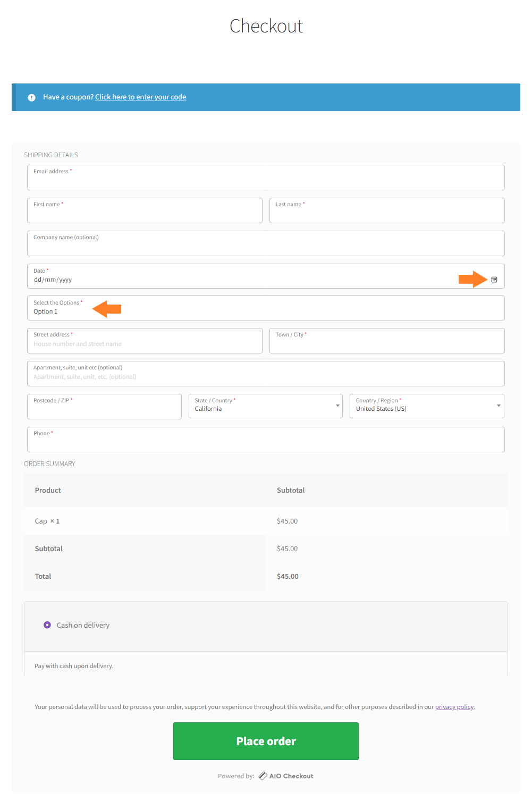This screenshot has height=810, width=532.
Task: Click into the Phone field
Action: pos(266,440)
